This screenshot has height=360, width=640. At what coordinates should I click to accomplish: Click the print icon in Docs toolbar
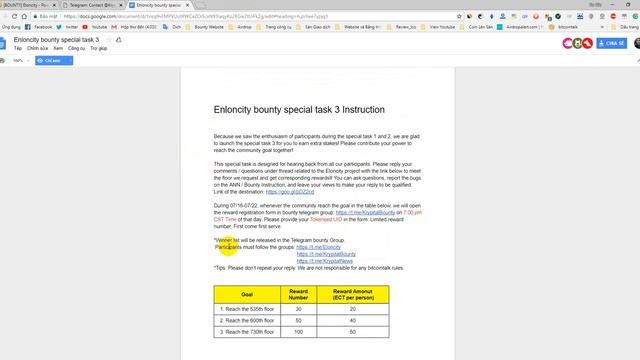pos(2,61)
